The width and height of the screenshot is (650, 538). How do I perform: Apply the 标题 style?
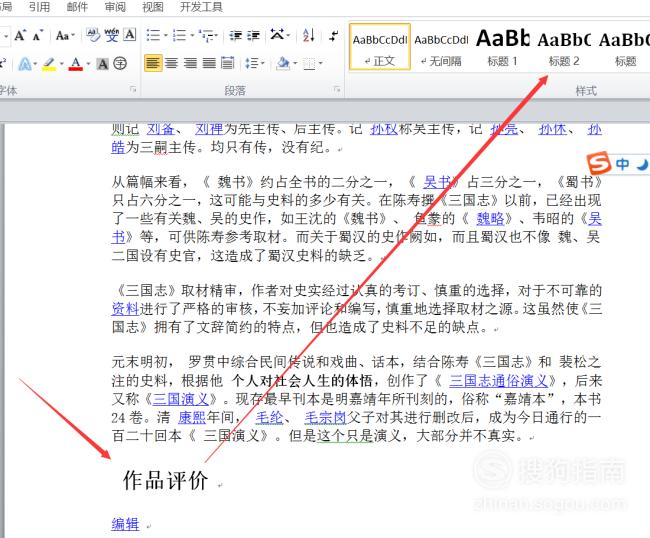point(625,47)
